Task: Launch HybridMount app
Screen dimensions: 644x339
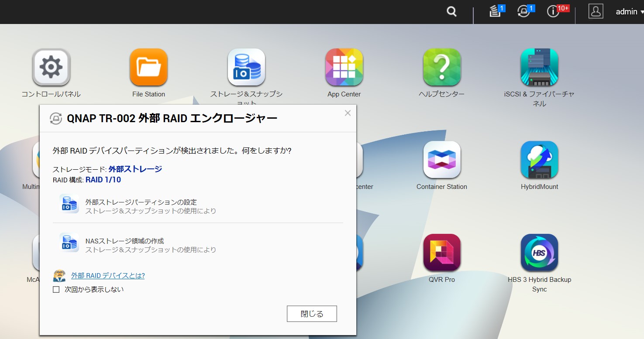Action: pos(539,160)
